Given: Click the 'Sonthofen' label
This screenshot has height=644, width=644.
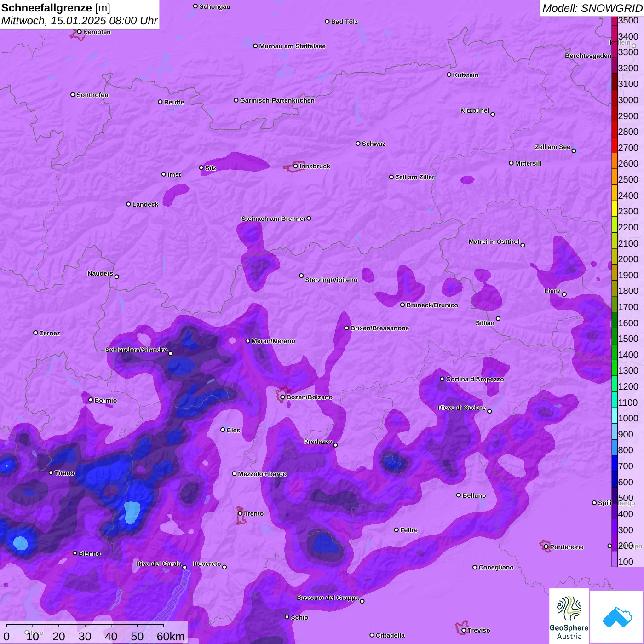Looking at the screenshot, I should point(92,95).
